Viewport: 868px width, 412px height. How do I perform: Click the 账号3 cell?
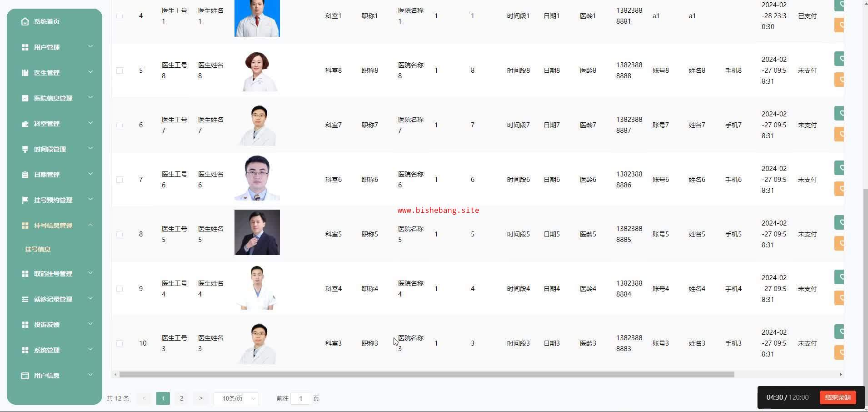[x=661, y=343]
